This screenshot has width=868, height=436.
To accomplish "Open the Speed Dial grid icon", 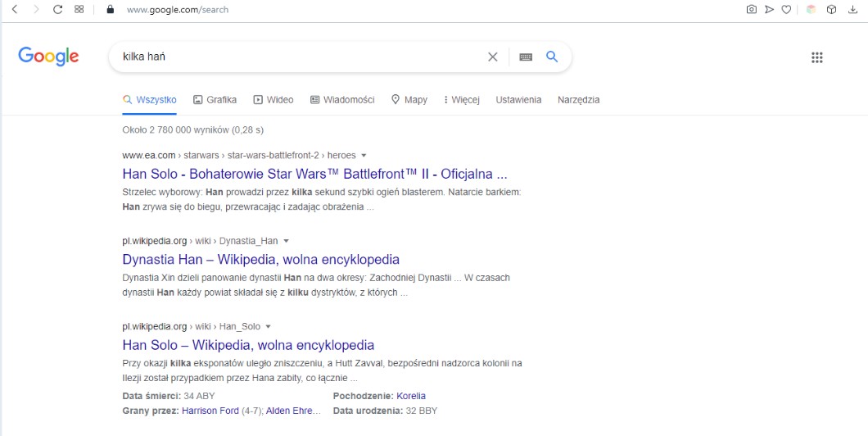I will (x=79, y=10).
